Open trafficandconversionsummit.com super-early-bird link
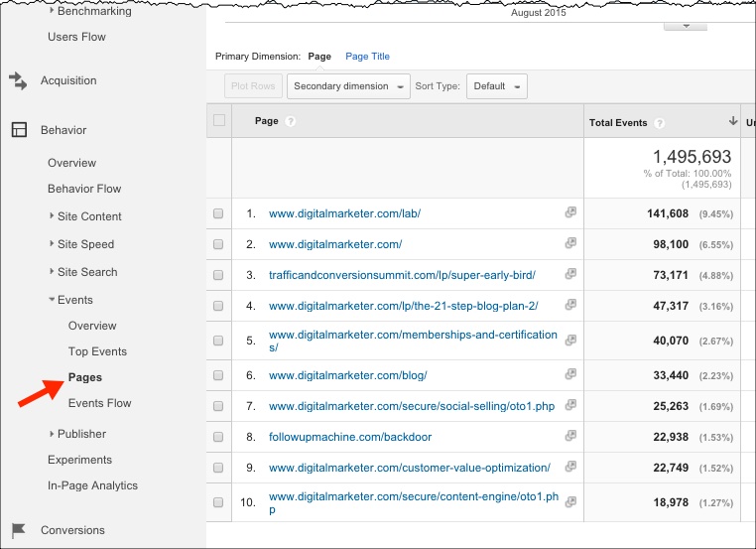The width and height of the screenshot is (756, 549). click(x=402, y=275)
